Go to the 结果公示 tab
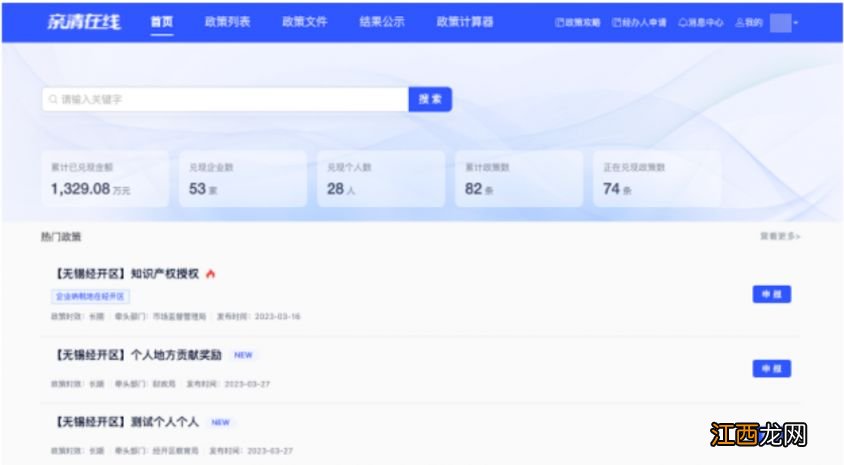Viewport: 844px width, 465px height. [382, 22]
